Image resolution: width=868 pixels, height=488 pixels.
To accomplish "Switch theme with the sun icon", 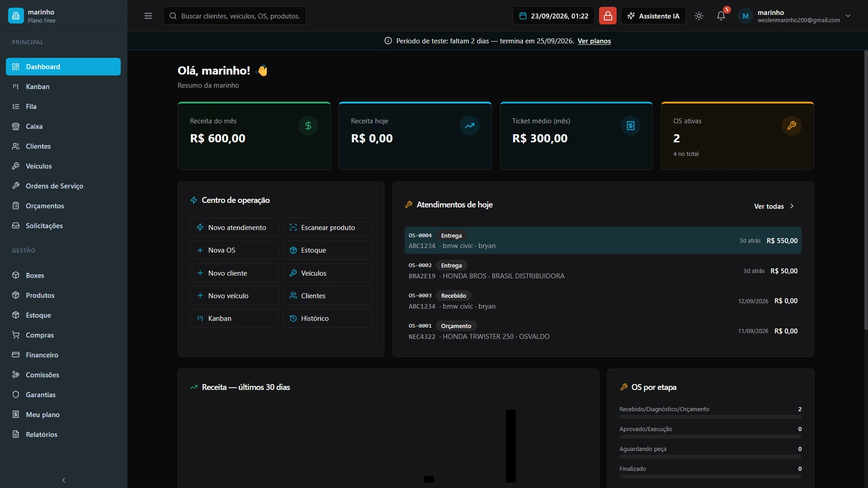I will [699, 16].
